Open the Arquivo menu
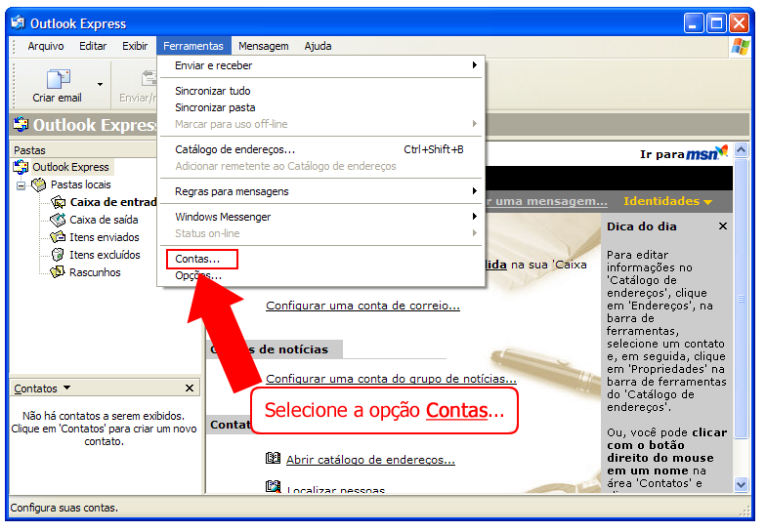The width and height of the screenshot is (766, 532). pyautogui.click(x=45, y=46)
